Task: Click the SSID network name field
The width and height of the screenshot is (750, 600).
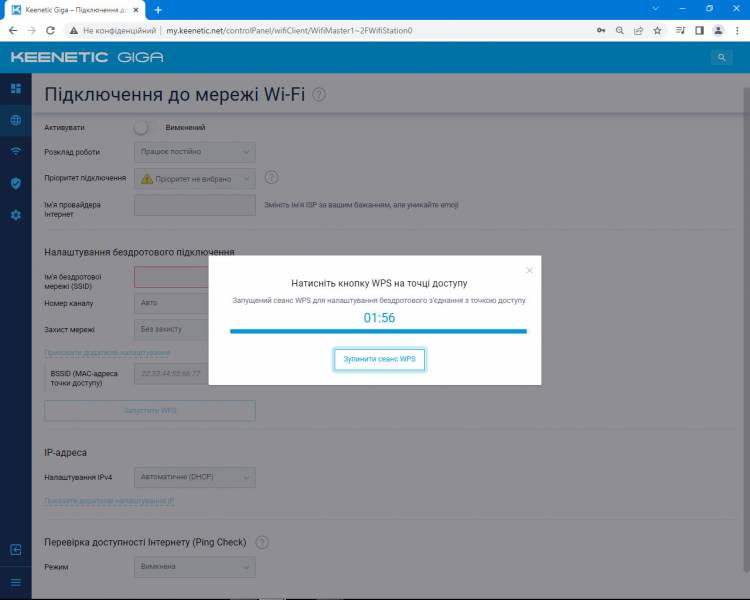Action: 172,278
